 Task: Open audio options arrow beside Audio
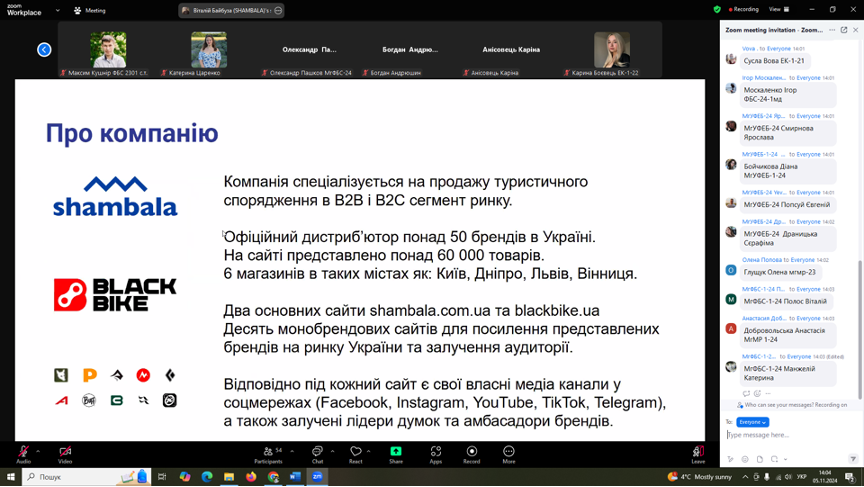38,451
